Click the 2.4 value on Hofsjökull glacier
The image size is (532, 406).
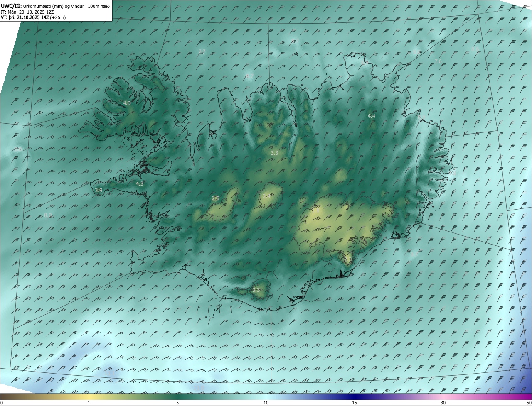point(266,196)
